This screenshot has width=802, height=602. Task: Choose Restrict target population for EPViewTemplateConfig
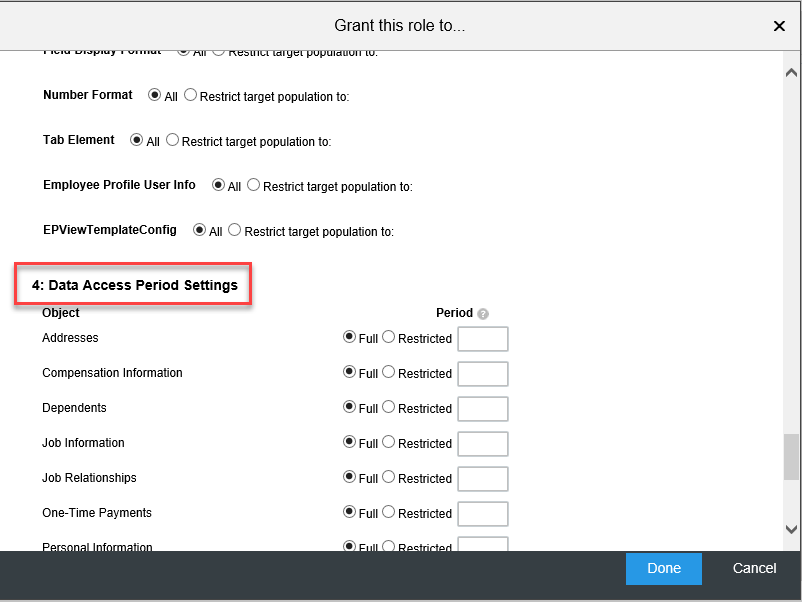point(234,230)
